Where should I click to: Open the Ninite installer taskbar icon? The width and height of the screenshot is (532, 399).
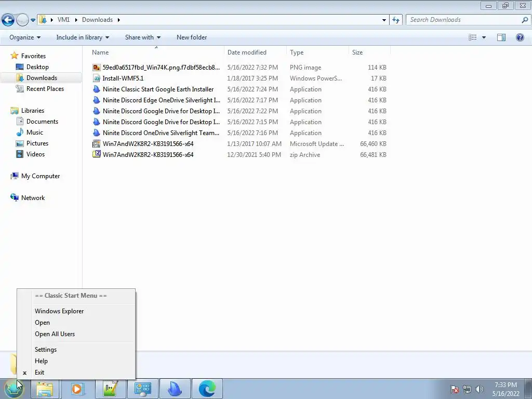coord(175,389)
